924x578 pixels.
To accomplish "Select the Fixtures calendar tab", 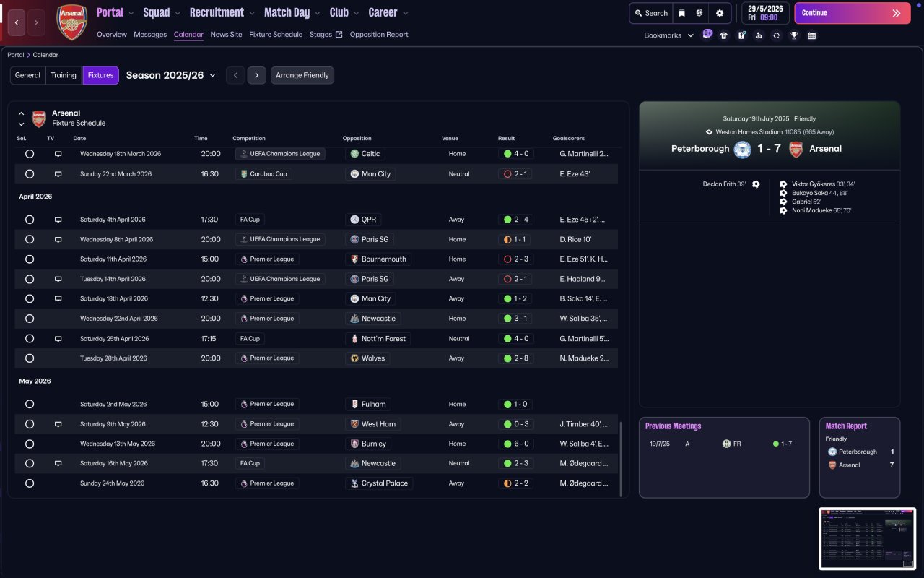I will [100, 75].
